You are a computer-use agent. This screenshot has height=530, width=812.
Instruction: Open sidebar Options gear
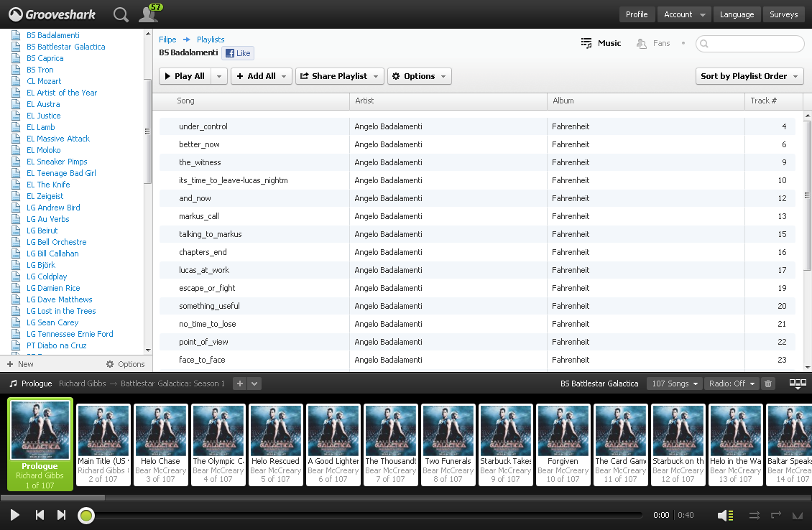pyautogui.click(x=125, y=364)
